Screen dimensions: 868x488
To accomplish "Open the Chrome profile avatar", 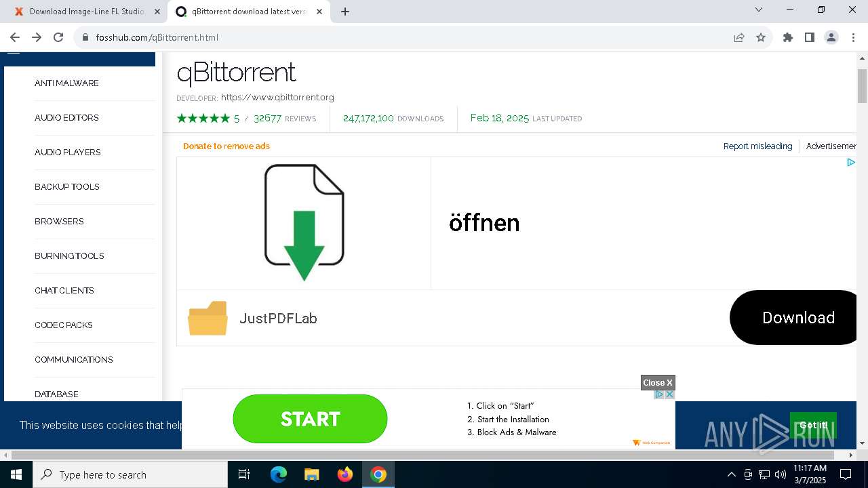I will coord(831,37).
